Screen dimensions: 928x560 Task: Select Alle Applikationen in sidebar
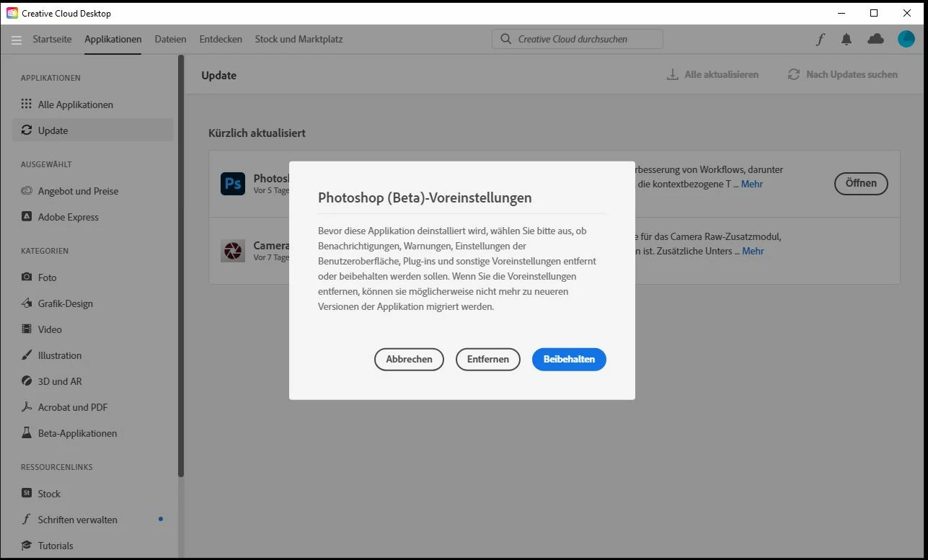(x=93, y=105)
